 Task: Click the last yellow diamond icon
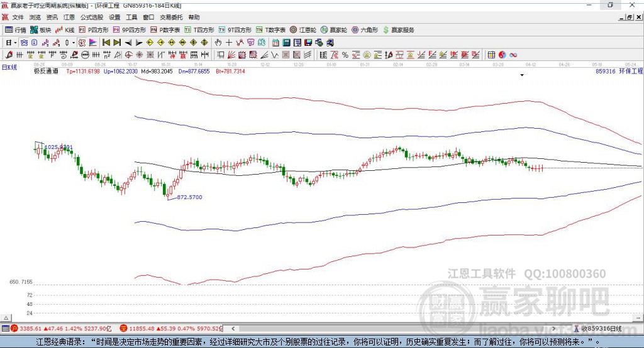point(204,43)
